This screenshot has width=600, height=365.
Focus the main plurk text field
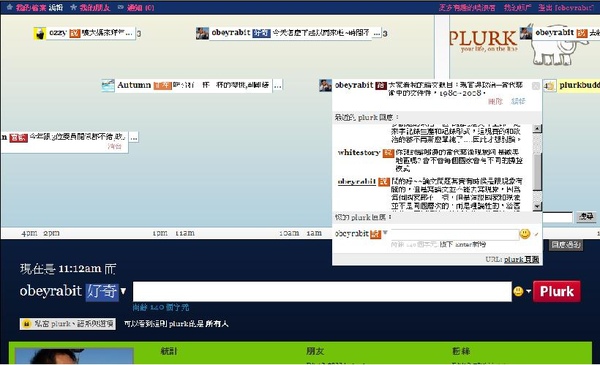click(322, 292)
